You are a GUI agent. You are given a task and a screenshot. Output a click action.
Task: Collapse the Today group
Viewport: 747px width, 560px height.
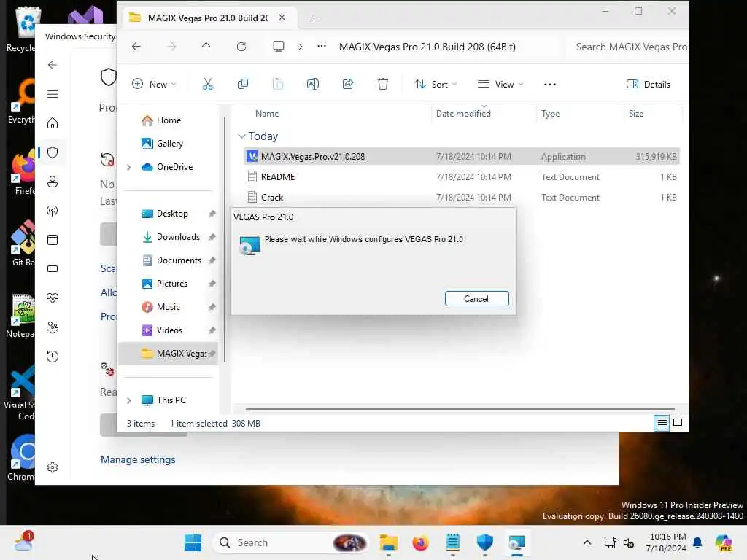241,136
